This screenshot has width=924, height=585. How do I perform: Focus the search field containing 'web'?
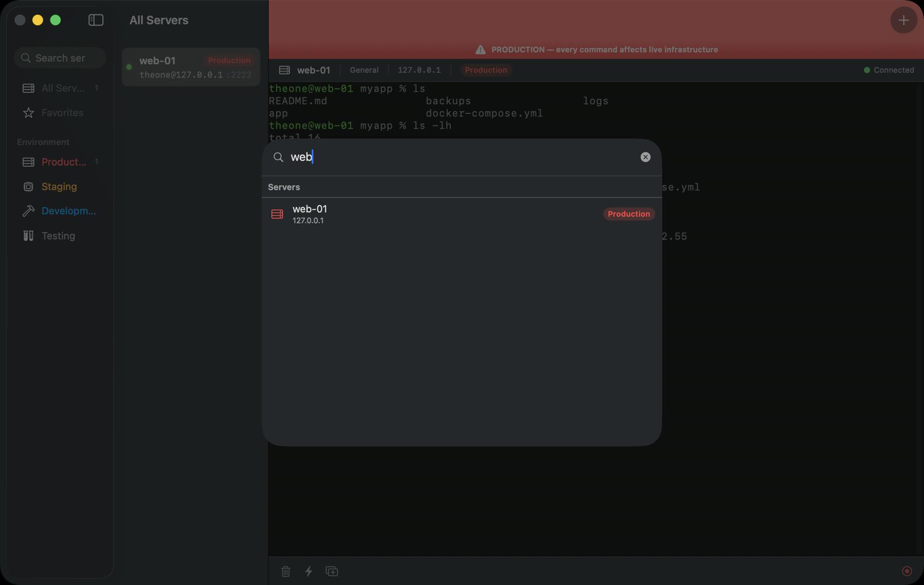pos(461,157)
